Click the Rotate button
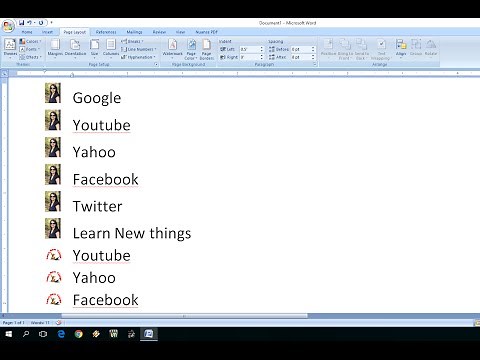480x360 pixels. point(431,48)
